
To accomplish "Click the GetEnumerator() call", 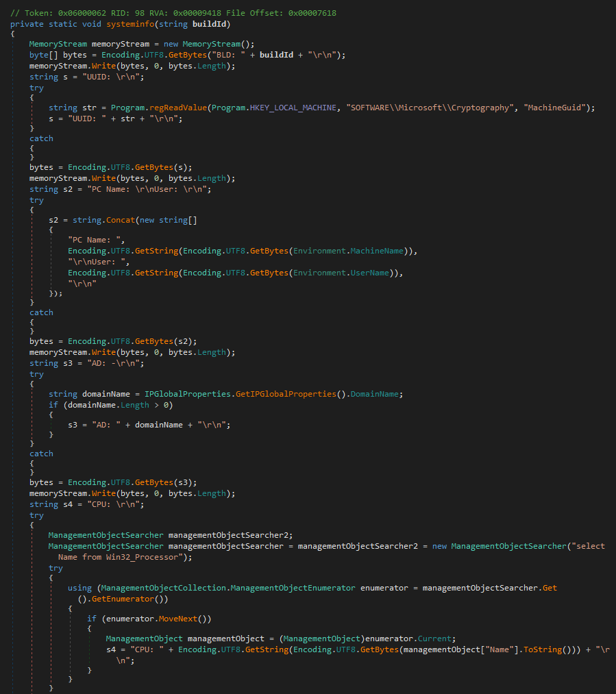I will click(128, 599).
